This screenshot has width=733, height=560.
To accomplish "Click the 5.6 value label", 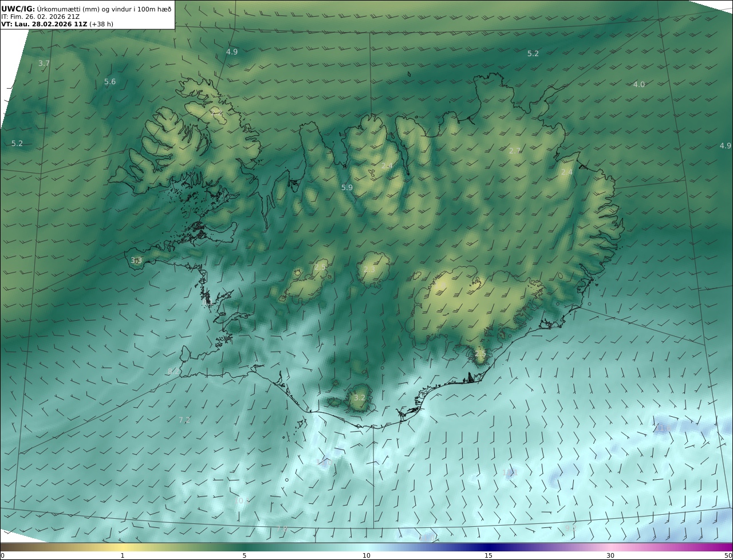I will [x=110, y=82].
